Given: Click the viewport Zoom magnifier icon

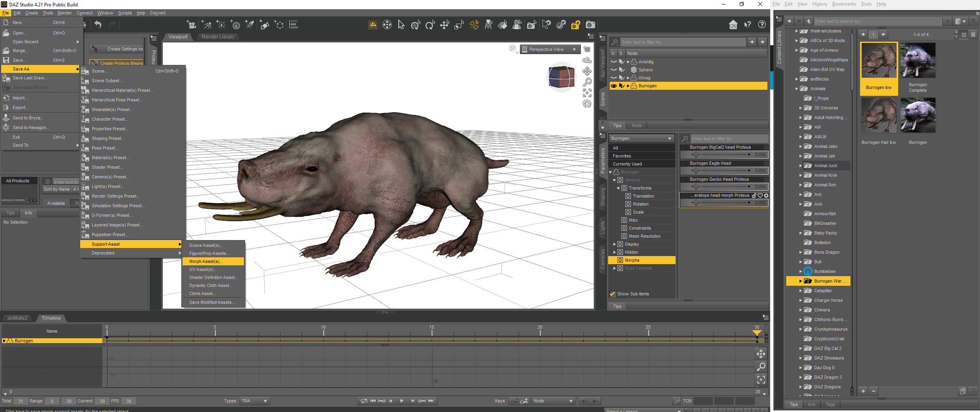Looking at the screenshot, I should tap(587, 82).
